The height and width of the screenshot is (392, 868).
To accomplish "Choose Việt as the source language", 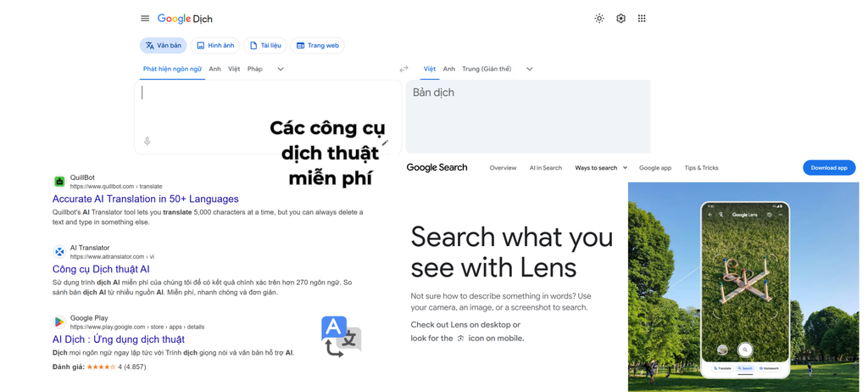I will tap(234, 69).
